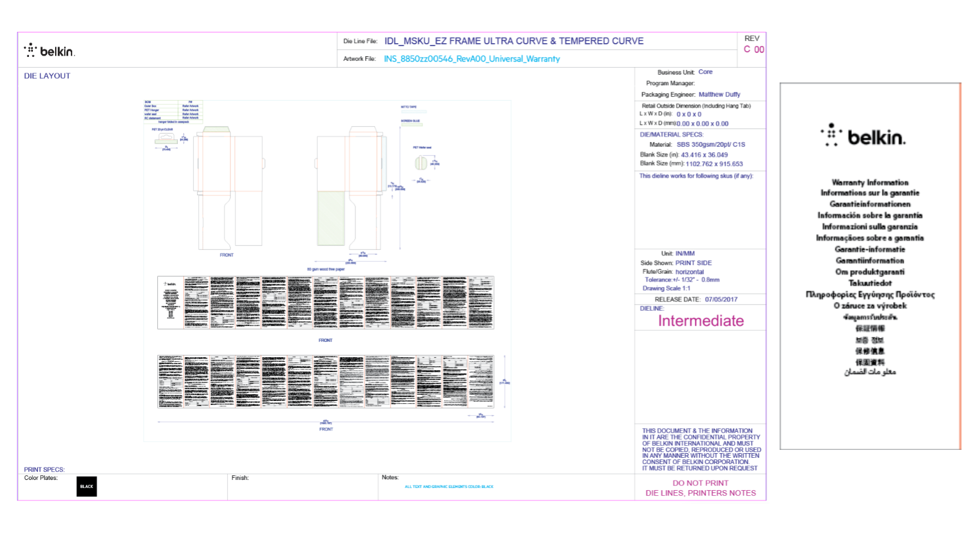Click the note ALL TEXT AND GRAPHIC ELEMENTS COLOR BLACK
This screenshot has height=543, width=980.
(449, 487)
